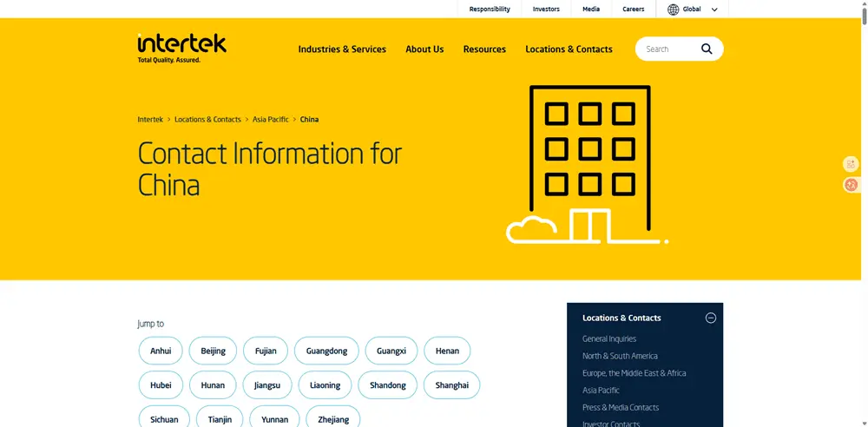This screenshot has width=868, height=427.
Task: Open Industries & Services menu
Action: tap(342, 49)
